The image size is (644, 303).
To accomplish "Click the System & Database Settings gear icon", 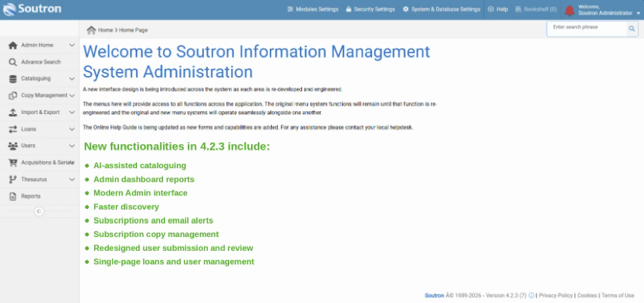I will tap(406, 9).
